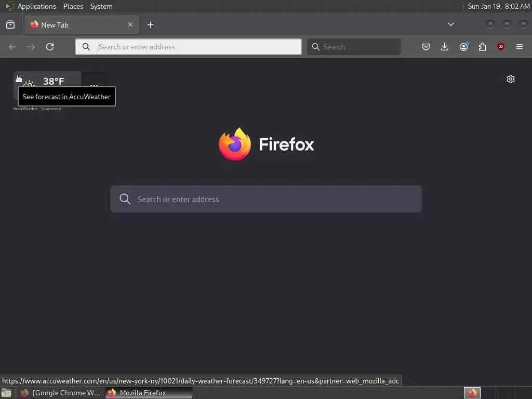Open the Downloads panel icon
Screen dimensions: 532x399
click(x=445, y=47)
